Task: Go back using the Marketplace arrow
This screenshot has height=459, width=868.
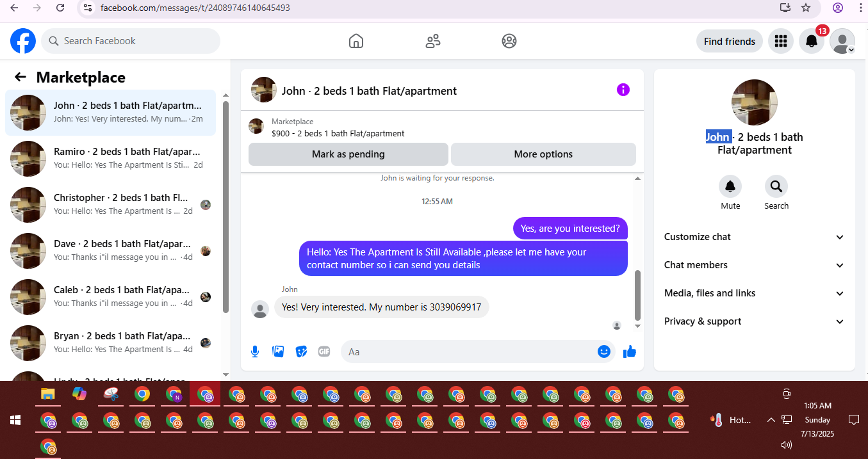Action: 20,77
